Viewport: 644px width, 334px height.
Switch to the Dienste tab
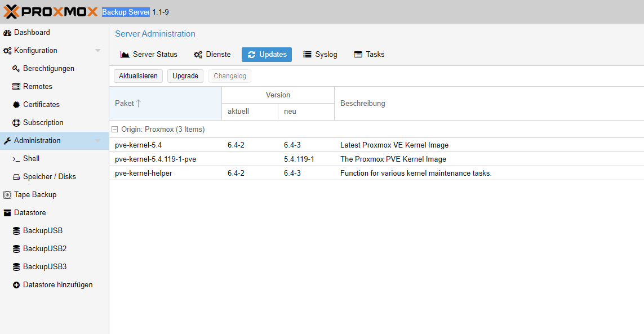click(x=212, y=55)
